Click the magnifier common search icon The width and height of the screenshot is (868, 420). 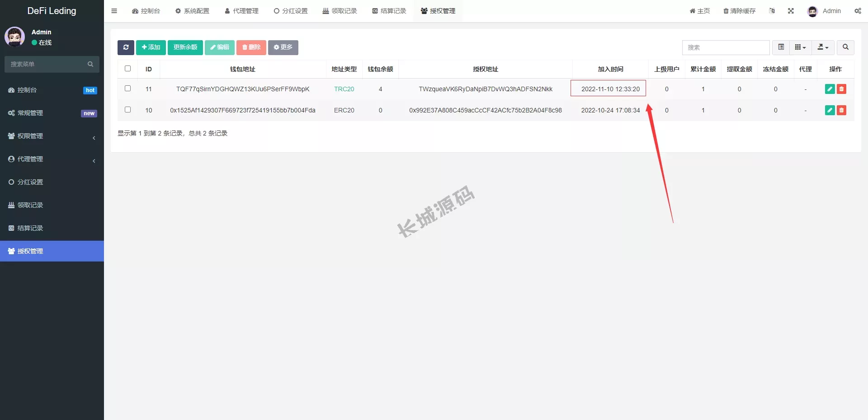[x=845, y=47]
